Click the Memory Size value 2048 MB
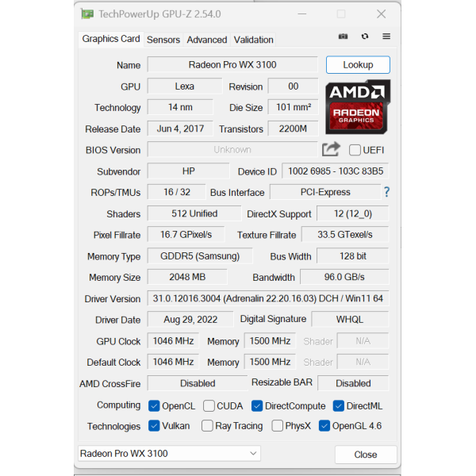 click(x=187, y=277)
